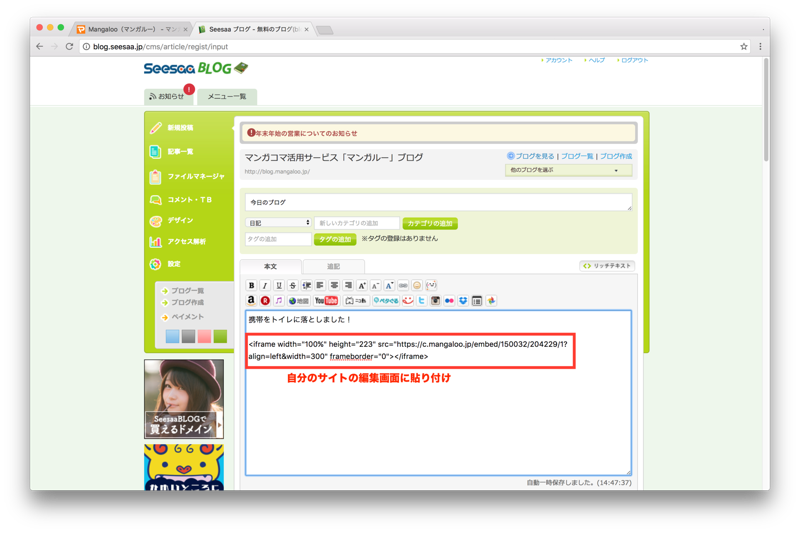
Task: Insert a tweet using the Twitter icon
Action: (421, 300)
